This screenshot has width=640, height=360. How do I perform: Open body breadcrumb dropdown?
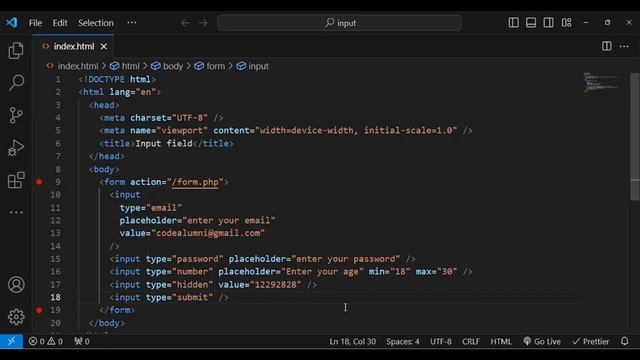coord(167,66)
